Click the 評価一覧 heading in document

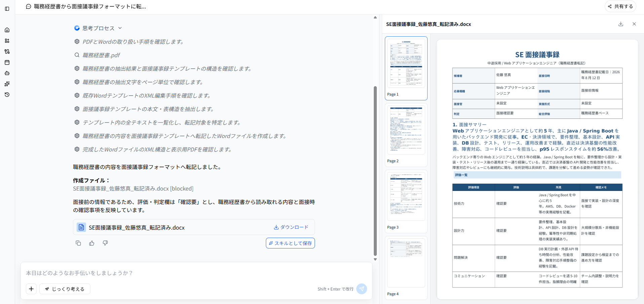tap(461, 175)
